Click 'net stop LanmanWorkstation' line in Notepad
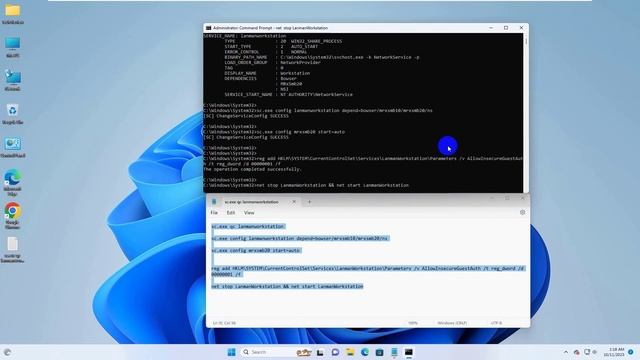The width and height of the screenshot is (640, 360). pos(287,287)
